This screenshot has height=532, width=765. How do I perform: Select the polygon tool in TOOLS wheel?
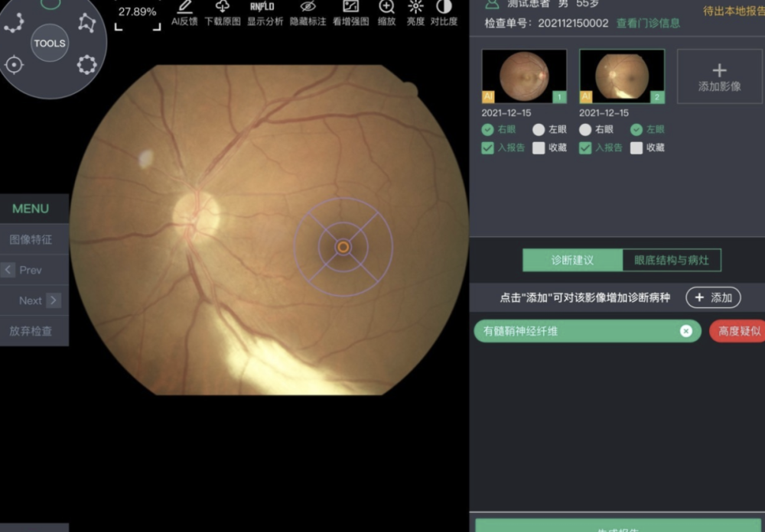(86, 24)
